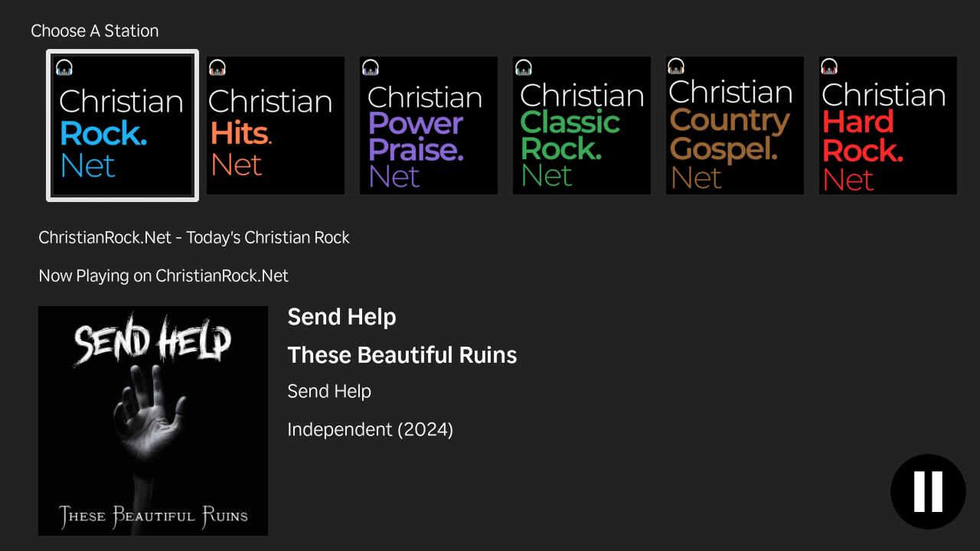Click the artist name These Beautiful Ruins
The height and width of the screenshot is (551, 980).
click(402, 355)
